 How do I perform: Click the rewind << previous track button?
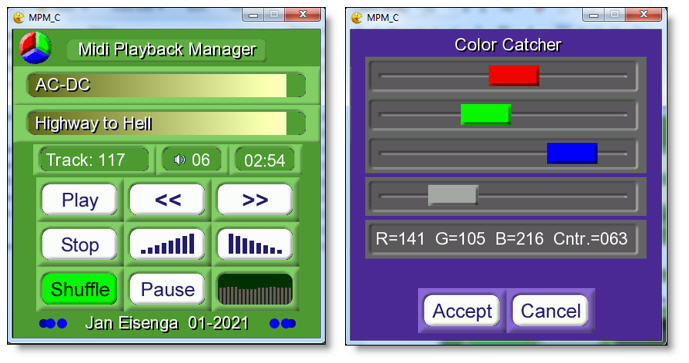point(167,200)
